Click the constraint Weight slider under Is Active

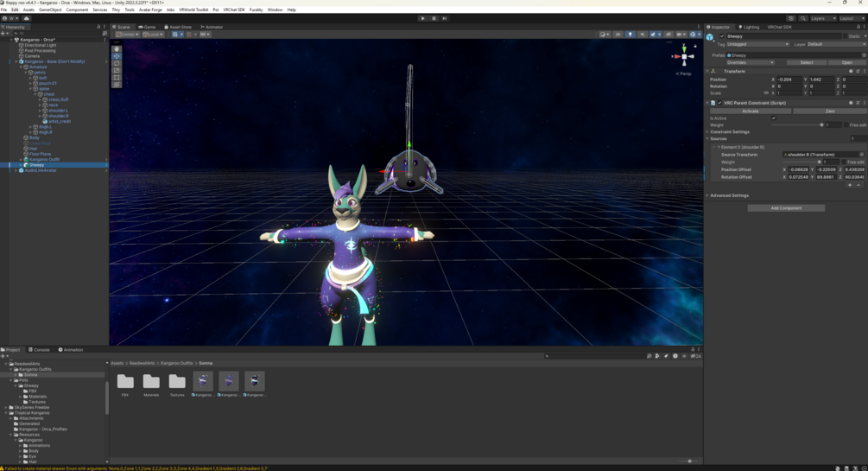point(796,125)
